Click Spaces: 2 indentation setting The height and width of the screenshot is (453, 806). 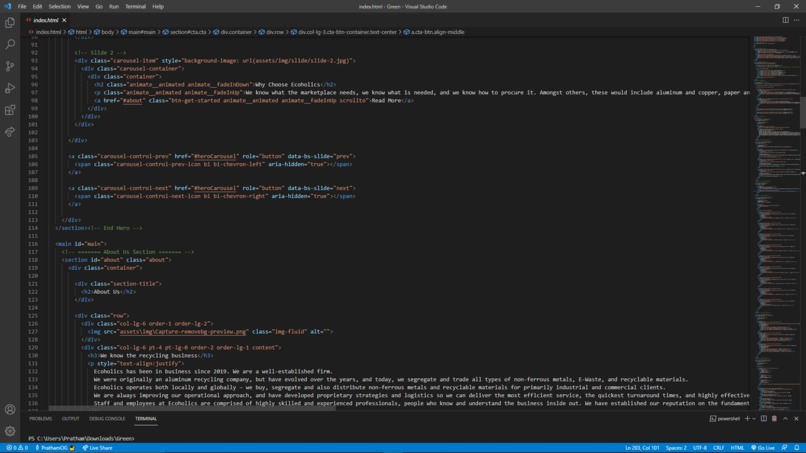click(676, 448)
